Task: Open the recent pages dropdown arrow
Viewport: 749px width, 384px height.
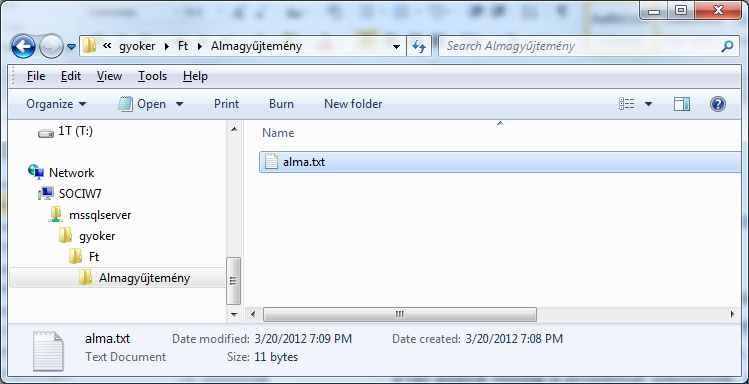Action: click(71, 47)
